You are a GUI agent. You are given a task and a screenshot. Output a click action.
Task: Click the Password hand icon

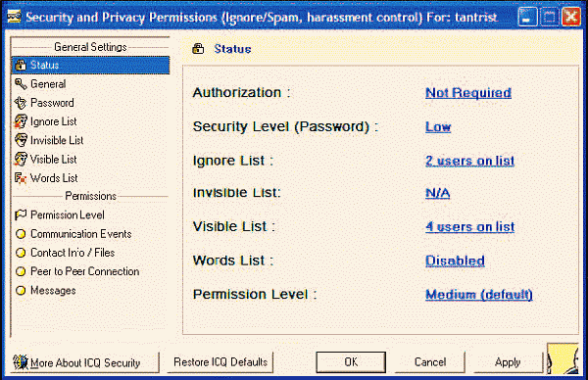pyautogui.click(x=21, y=103)
